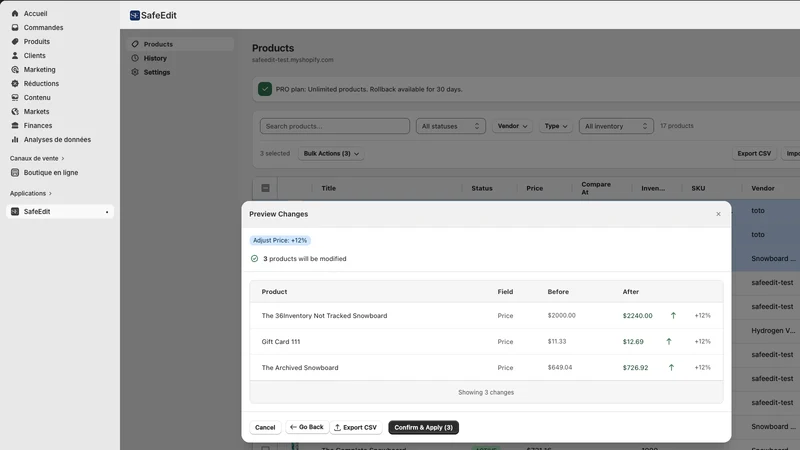This screenshot has width=800, height=450.
Task: Select the Gift Card 111 product name
Action: (281, 342)
